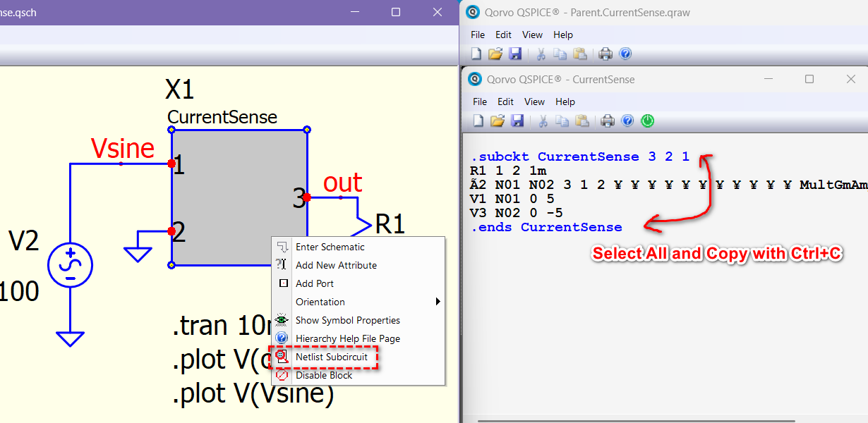Click the X1 reference designator

(x=179, y=90)
